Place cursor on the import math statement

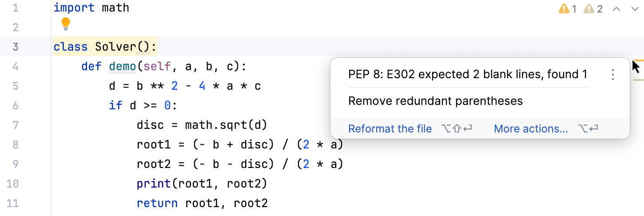91,8
